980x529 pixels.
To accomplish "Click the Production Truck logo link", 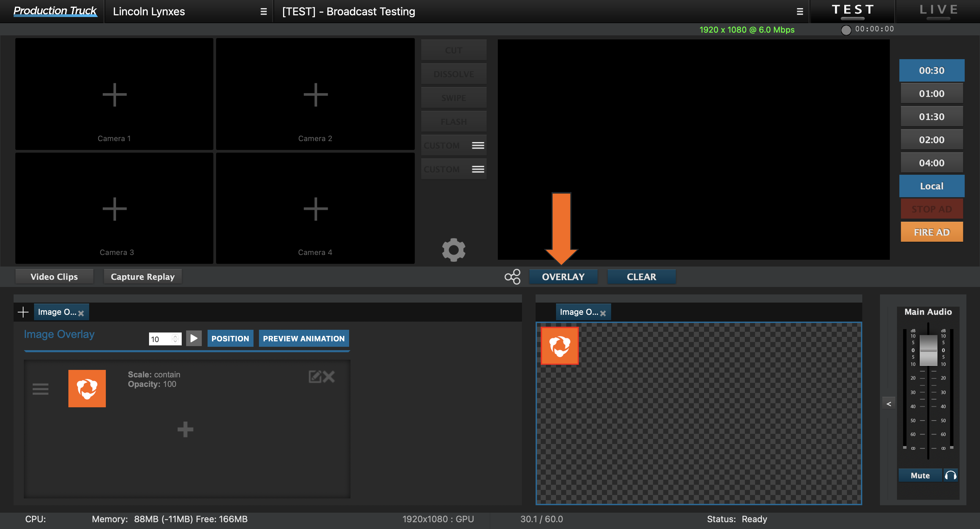I will (x=55, y=11).
